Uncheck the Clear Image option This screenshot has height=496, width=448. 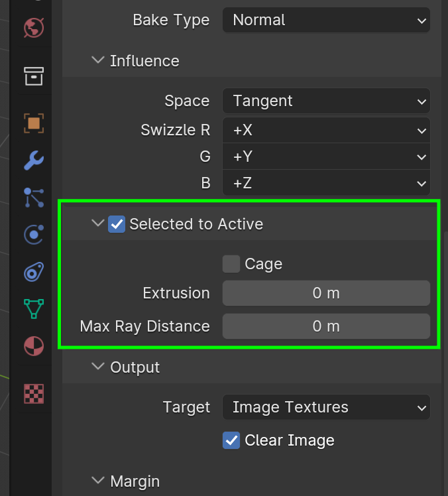coord(231,440)
